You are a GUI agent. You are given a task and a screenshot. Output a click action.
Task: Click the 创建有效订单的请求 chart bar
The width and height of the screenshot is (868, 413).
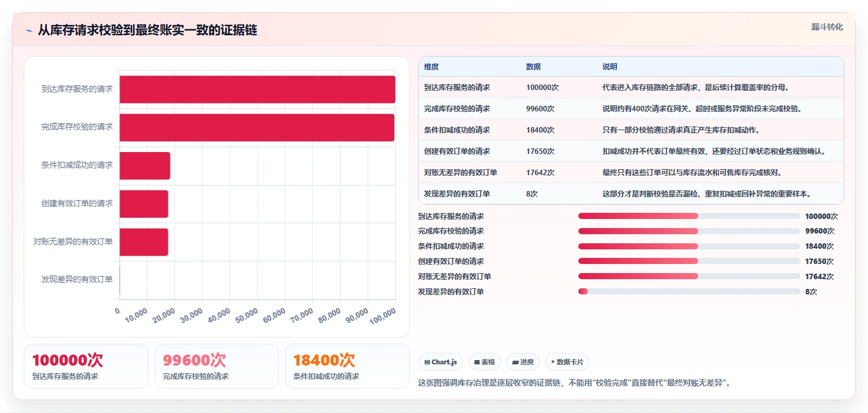click(x=144, y=204)
